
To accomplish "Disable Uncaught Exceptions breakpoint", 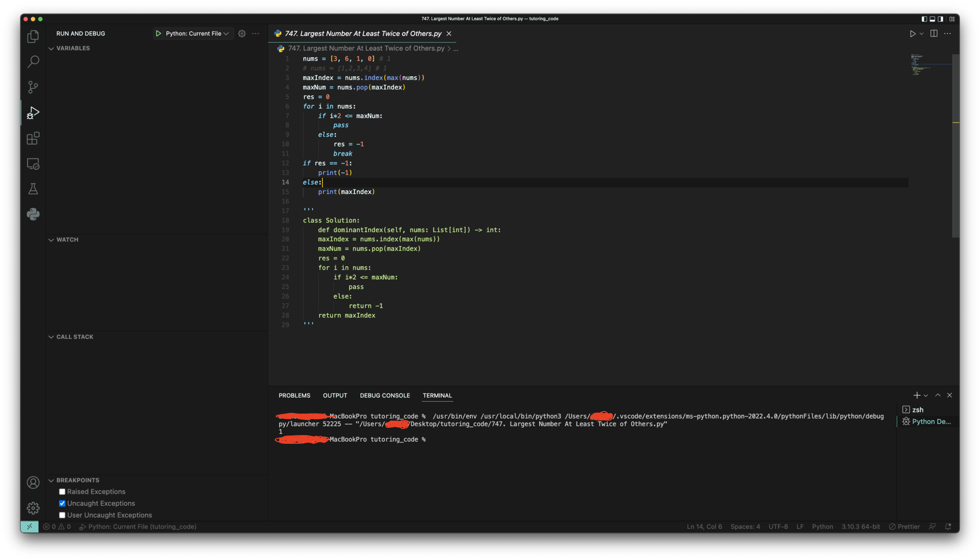I will (x=62, y=503).
